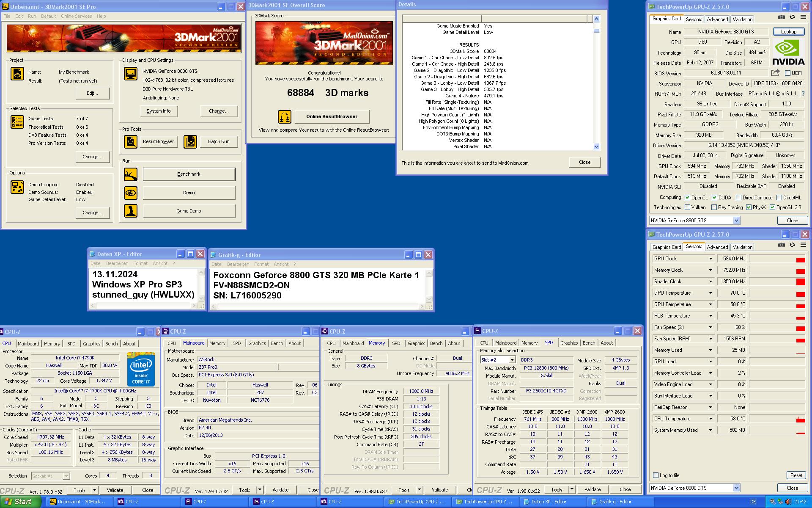Click the Game Demo joystick icon

click(130, 211)
